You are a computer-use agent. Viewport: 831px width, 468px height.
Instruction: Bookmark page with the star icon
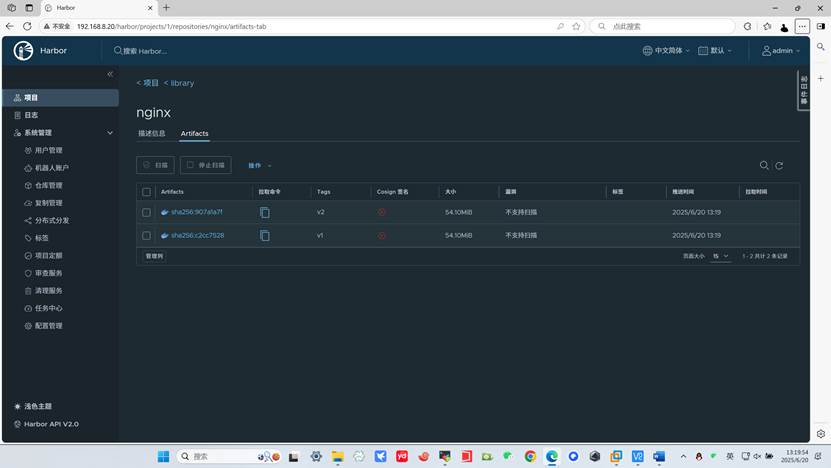[x=576, y=26]
